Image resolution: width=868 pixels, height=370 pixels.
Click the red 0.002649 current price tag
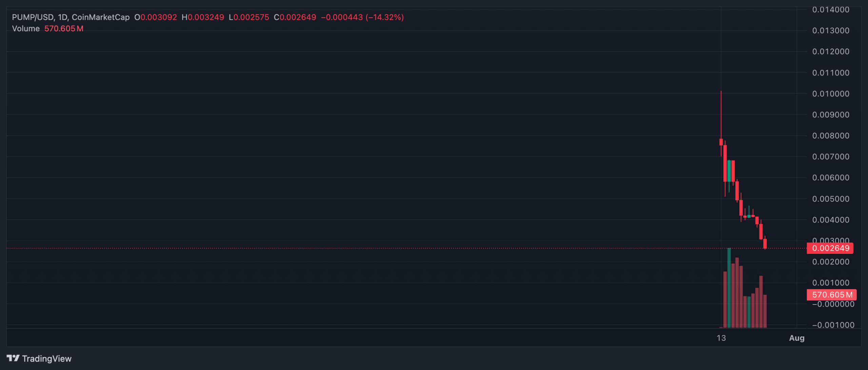click(830, 248)
